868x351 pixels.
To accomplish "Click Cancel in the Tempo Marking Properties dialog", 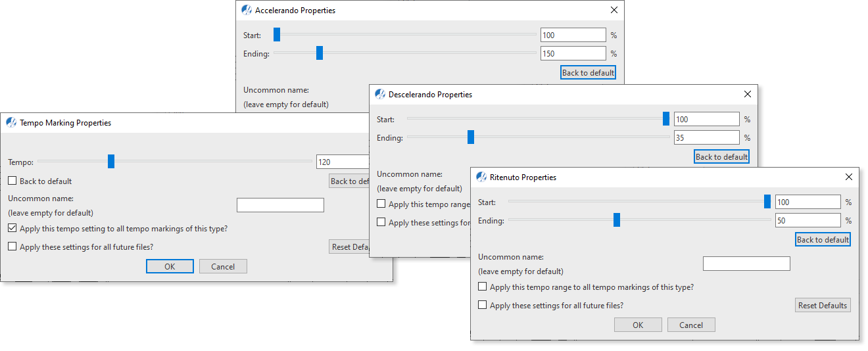I will point(223,266).
